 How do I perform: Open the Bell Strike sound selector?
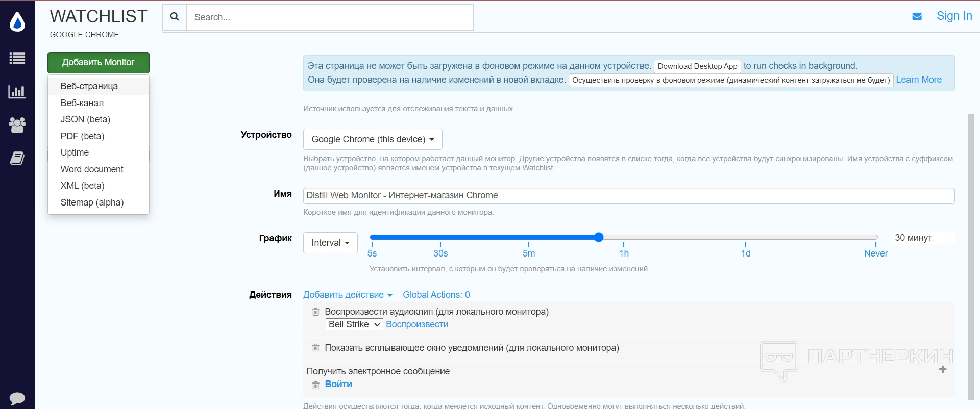(x=354, y=324)
